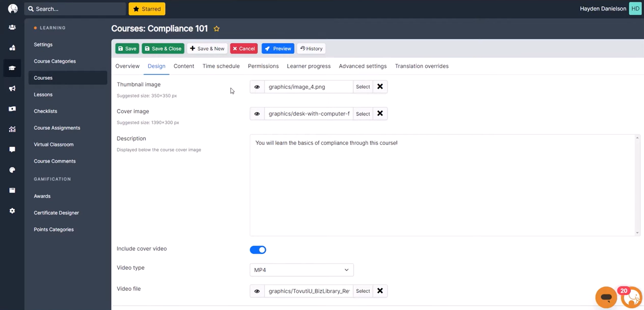Save and close the course editor

tap(163, 48)
